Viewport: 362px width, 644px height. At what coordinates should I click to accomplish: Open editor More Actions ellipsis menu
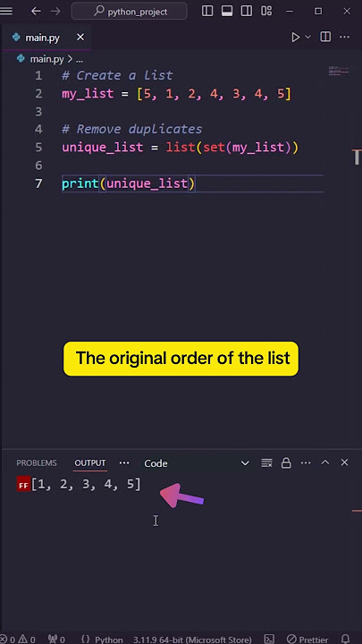point(344,37)
